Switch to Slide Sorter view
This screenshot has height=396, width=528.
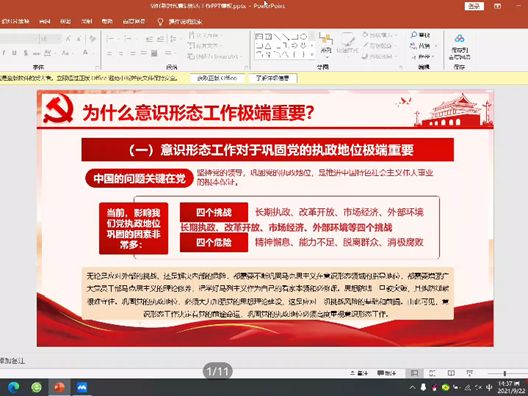click(x=432, y=373)
